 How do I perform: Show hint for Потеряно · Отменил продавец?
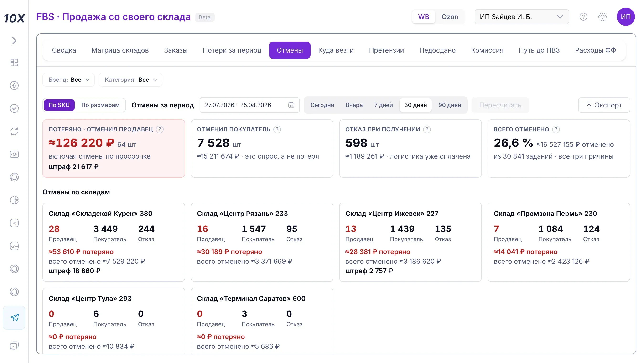click(x=160, y=129)
